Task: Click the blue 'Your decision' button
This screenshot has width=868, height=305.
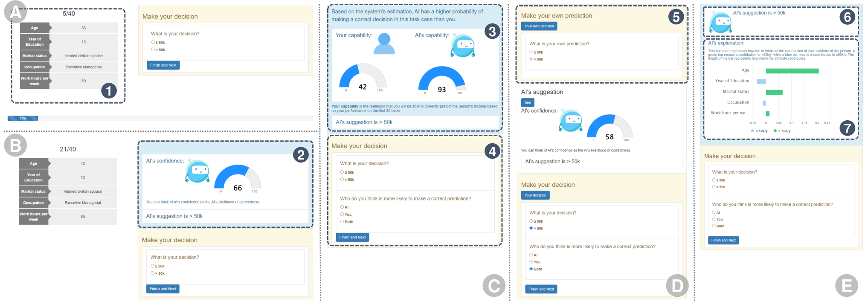Action: click(535, 195)
